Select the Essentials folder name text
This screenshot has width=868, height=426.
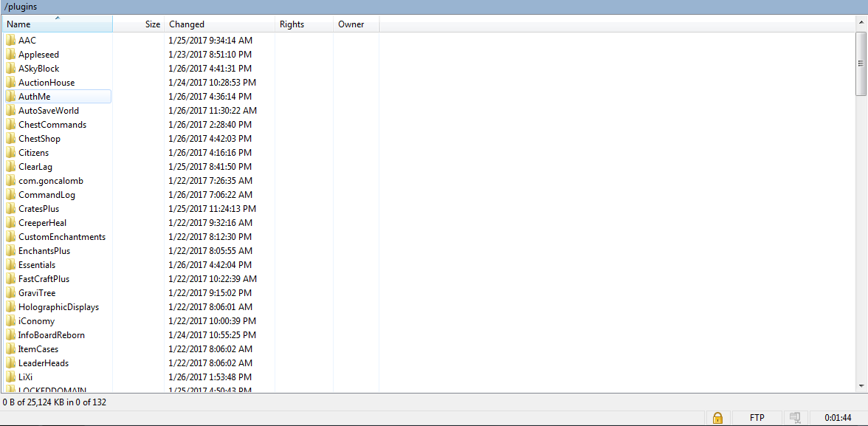click(37, 265)
